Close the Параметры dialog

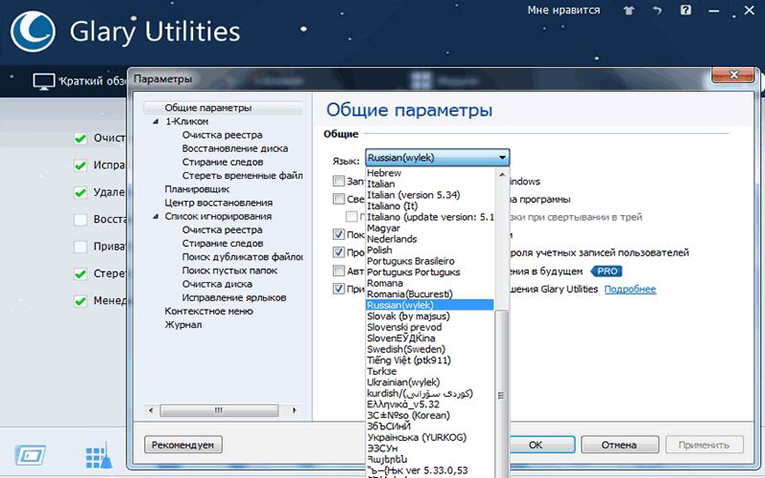(733, 75)
